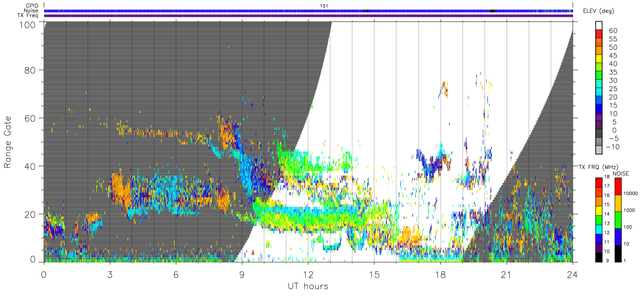The height and width of the screenshot is (297, 644).
Task: Pick the light gray bottom elevation swatch
Action: click(599, 150)
